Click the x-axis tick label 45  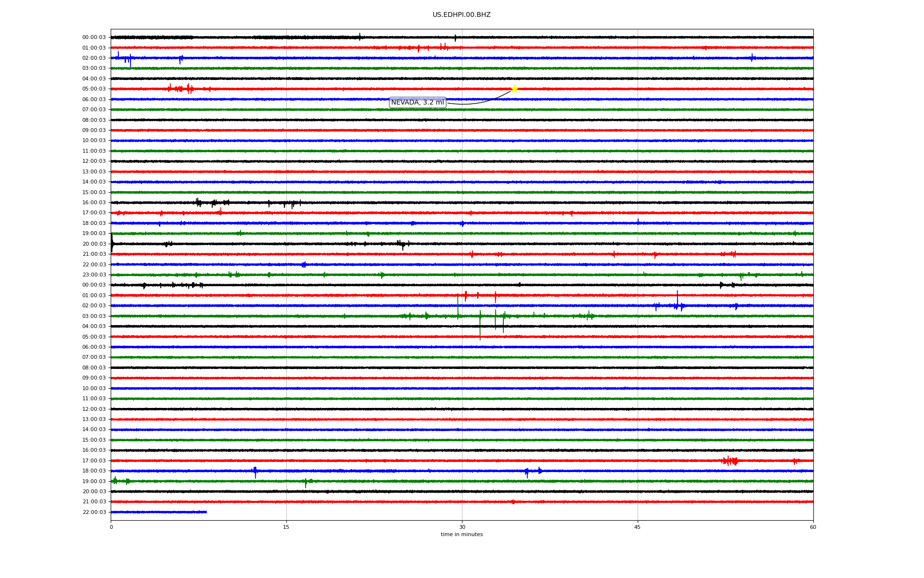(x=638, y=527)
